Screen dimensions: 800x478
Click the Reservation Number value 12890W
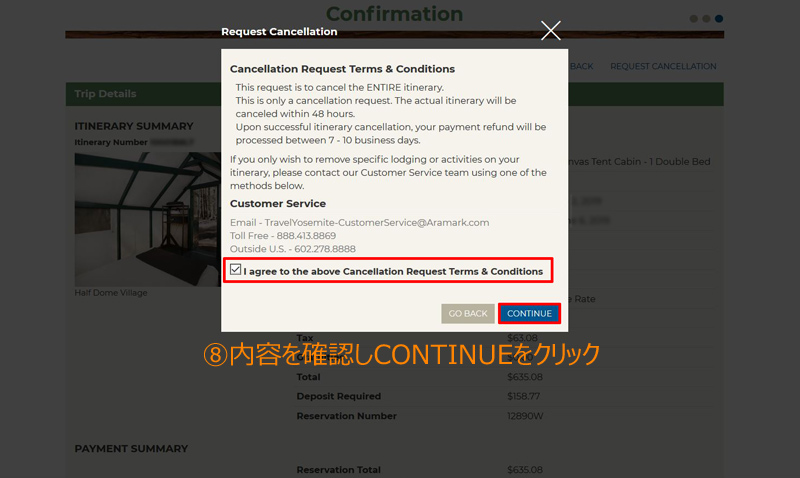point(525,416)
